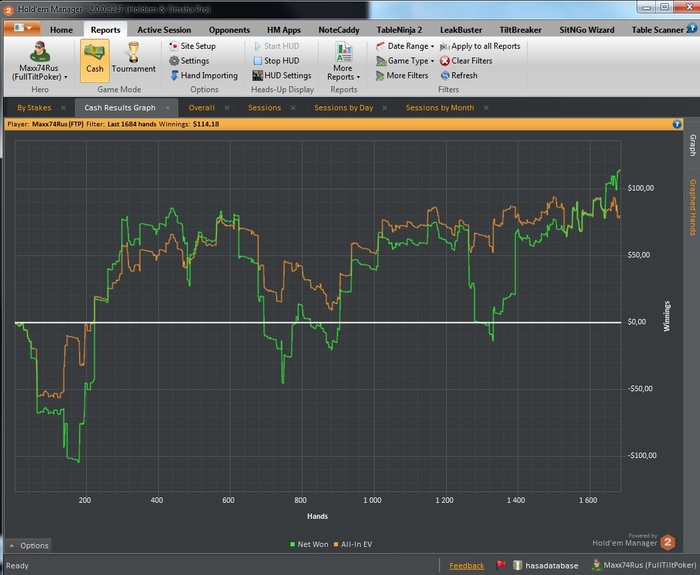Click the help icon on the filter bar
Screen dimensions: 700x575
tap(677, 124)
